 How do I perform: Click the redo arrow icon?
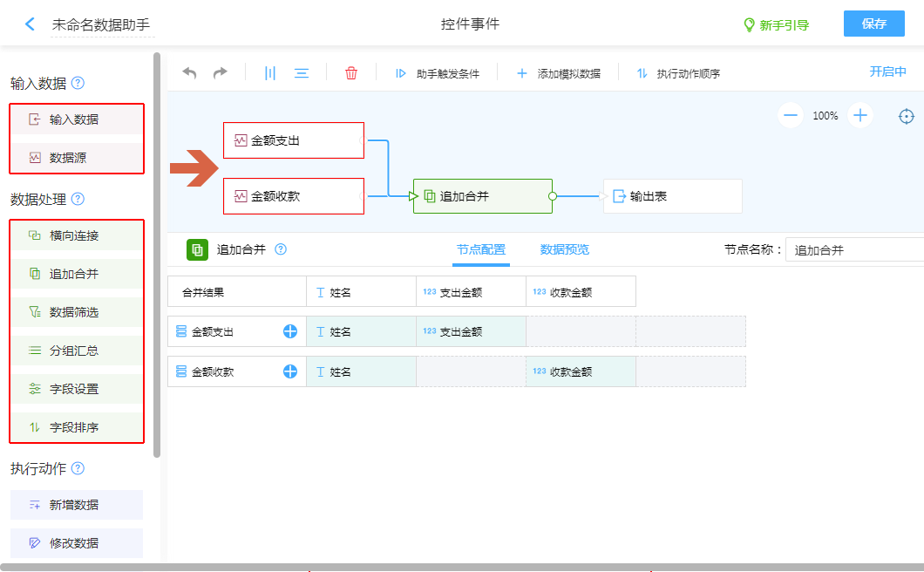click(x=220, y=73)
